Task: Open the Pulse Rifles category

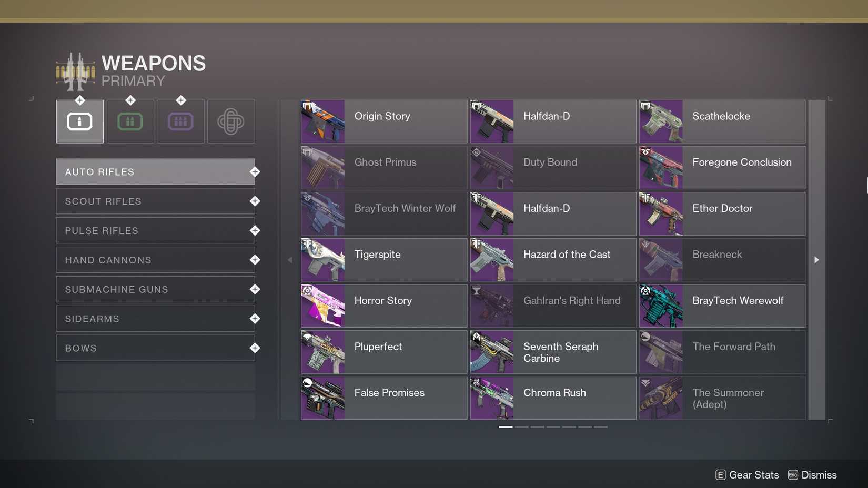Action: [155, 231]
